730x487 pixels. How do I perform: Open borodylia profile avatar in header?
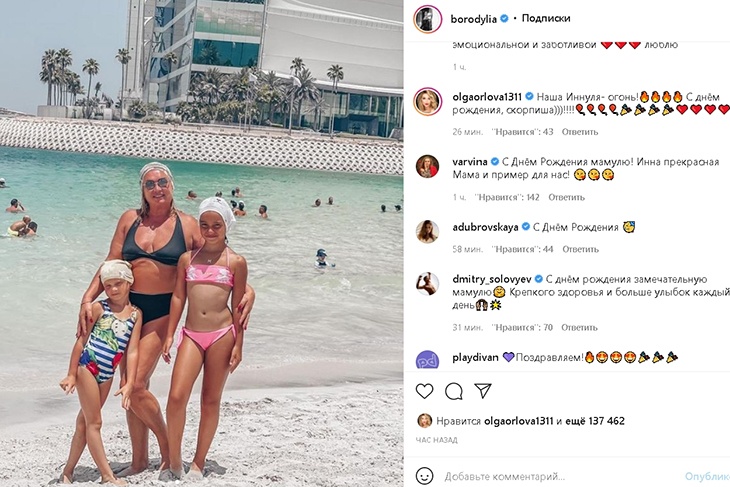tap(427, 19)
